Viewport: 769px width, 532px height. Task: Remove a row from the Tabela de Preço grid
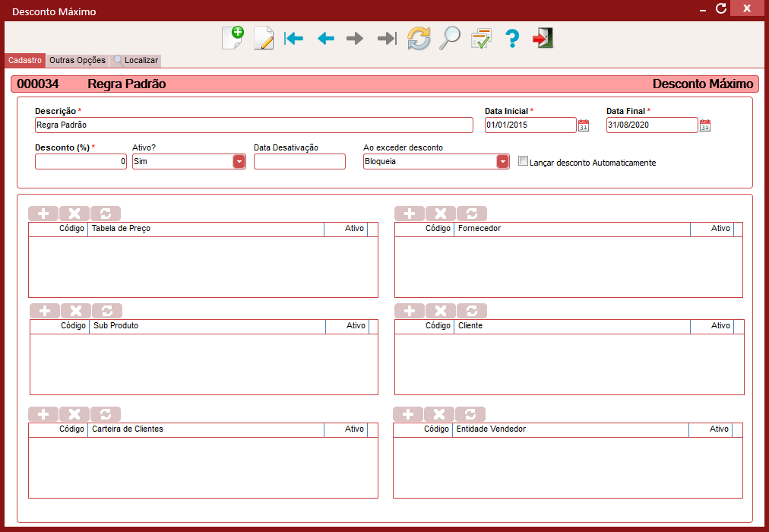[74, 214]
